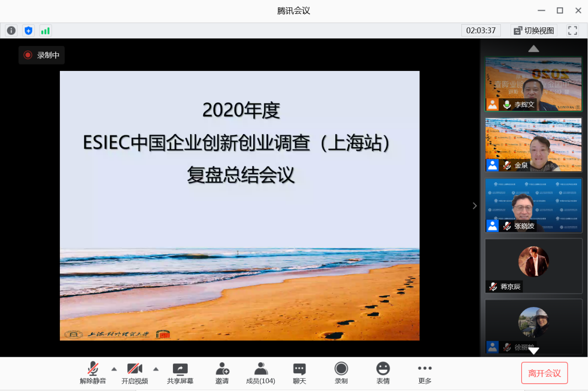Image resolution: width=588 pixels, height=391 pixels.
Task: Toggle the Record (录制) button
Action: pyautogui.click(x=341, y=373)
